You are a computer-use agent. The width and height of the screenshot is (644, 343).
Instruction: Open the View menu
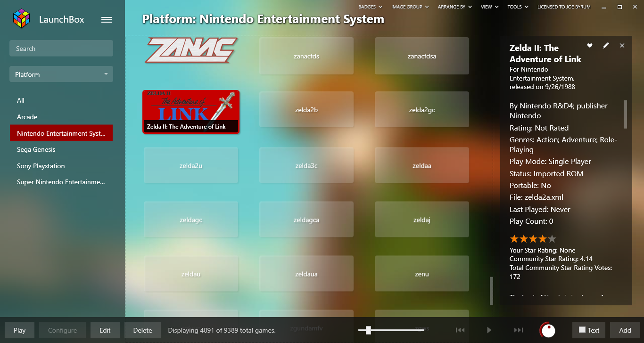(x=489, y=7)
